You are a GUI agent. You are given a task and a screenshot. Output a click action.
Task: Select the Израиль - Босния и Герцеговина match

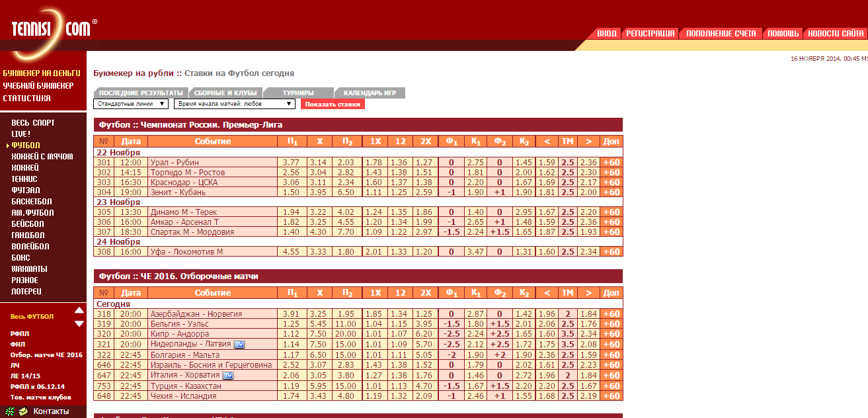click(211, 365)
